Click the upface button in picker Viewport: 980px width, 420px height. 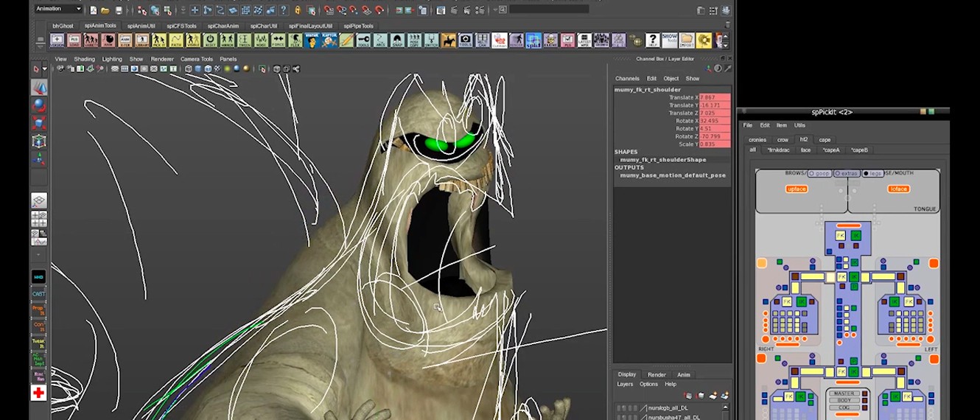coord(797,189)
